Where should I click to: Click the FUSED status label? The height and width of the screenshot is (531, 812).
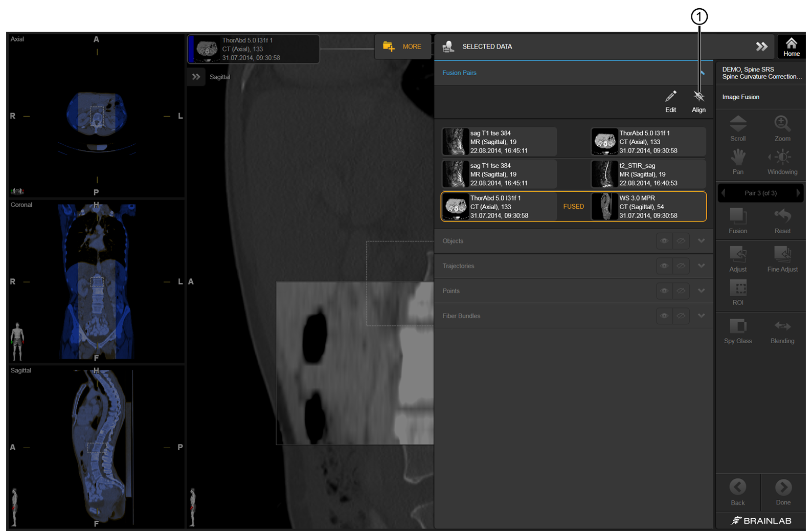click(x=573, y=207)
